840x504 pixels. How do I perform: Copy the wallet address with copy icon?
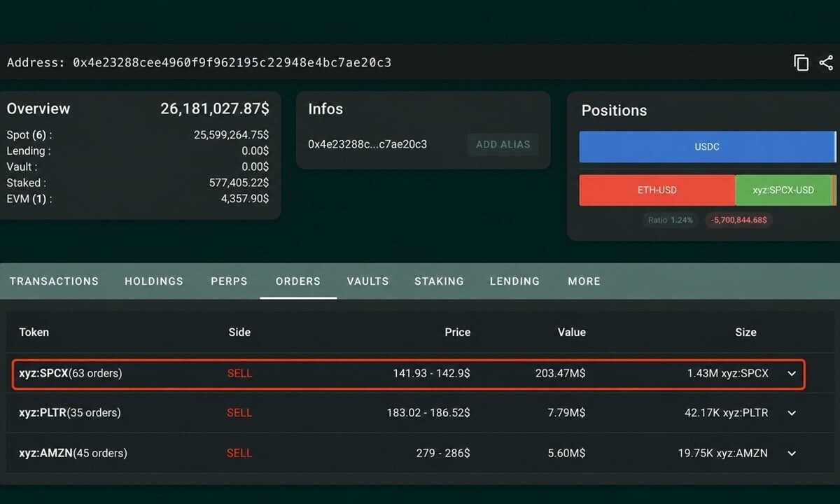point(801,63)
